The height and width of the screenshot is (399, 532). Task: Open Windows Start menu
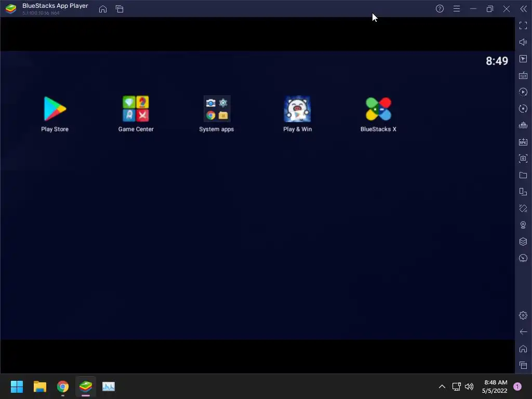click(x=17, y=387)
